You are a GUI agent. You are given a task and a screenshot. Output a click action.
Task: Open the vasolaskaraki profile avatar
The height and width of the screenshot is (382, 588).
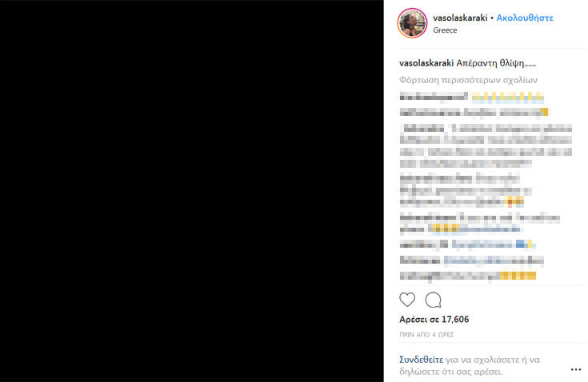(x=412, y=23)
